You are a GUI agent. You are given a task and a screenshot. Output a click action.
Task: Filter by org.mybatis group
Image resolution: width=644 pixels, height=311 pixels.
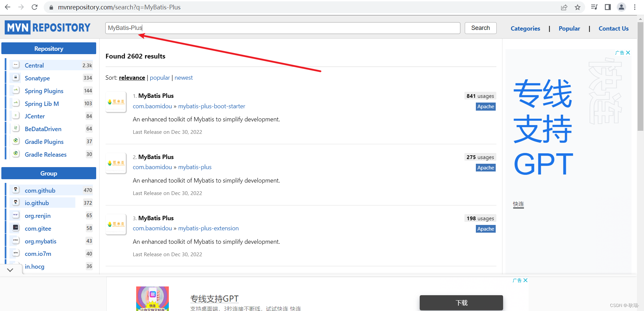(41, 241)
